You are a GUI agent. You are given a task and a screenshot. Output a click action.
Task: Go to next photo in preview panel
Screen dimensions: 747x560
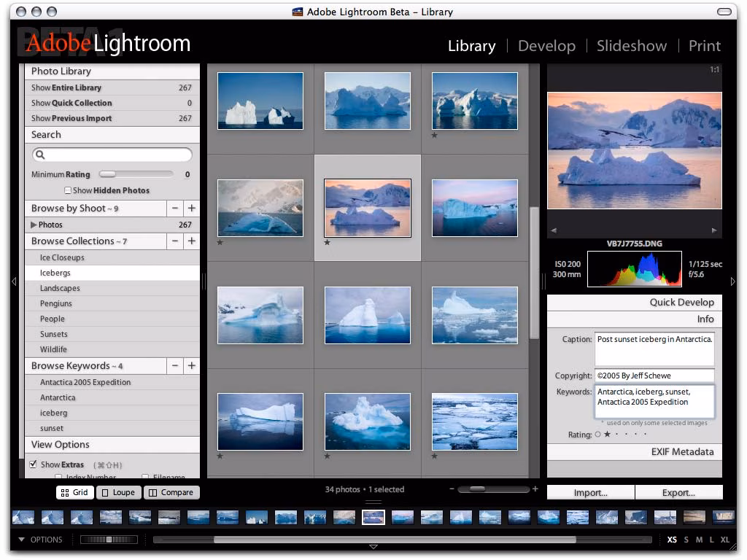coord(713,230)
